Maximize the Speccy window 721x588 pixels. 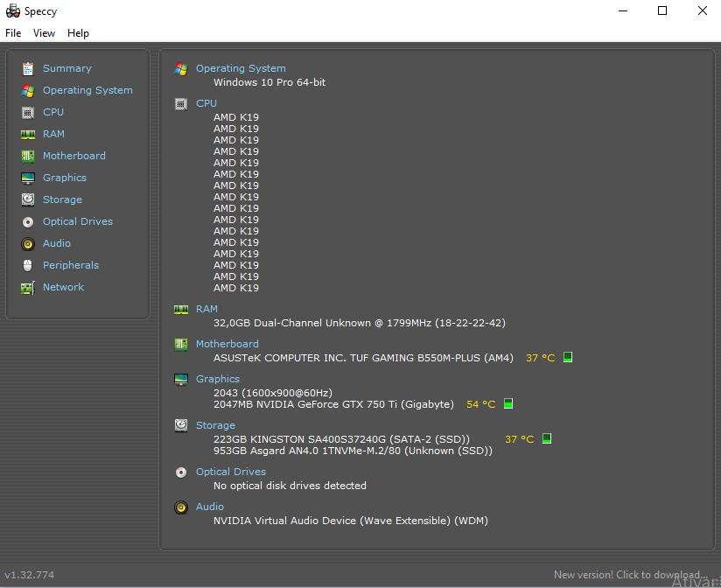pos(662,10)
